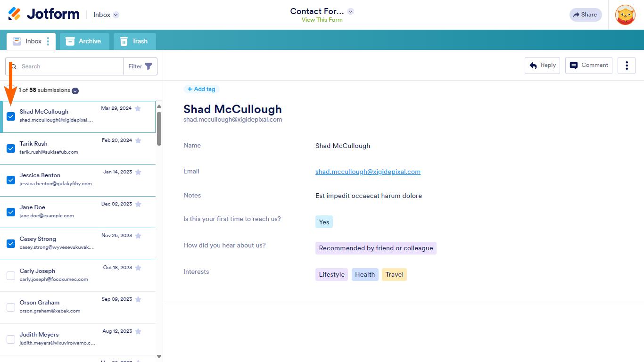Uncheck the Jessica Benton checkbox

click(x=11, y=180)
